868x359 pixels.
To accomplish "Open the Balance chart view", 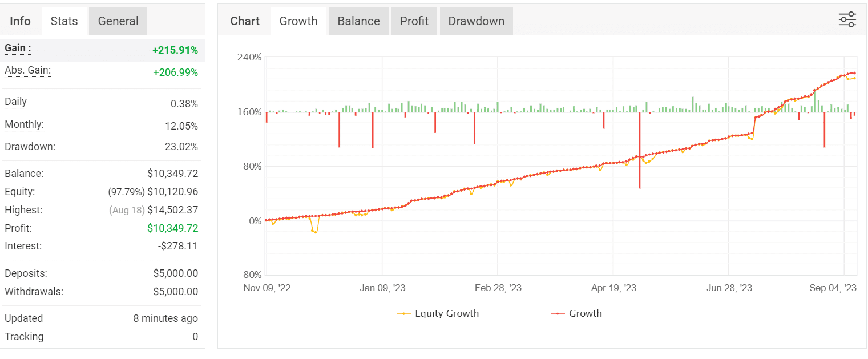I will coord(358,21).
